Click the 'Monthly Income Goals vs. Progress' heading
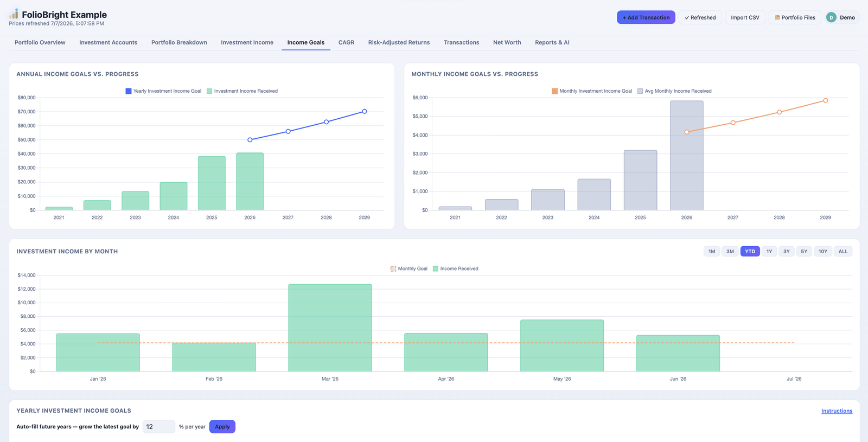The height and width of the screenshot is (442, 868). pos(475,74)
